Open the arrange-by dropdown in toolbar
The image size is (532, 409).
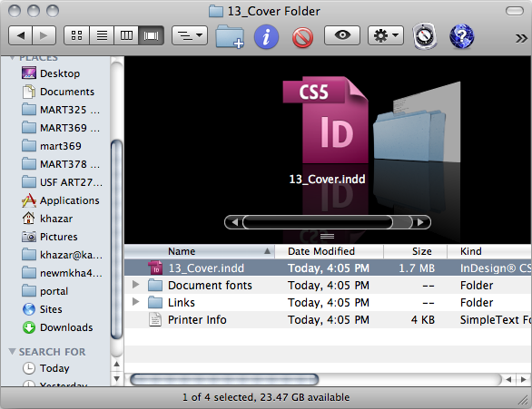(190, 35)
